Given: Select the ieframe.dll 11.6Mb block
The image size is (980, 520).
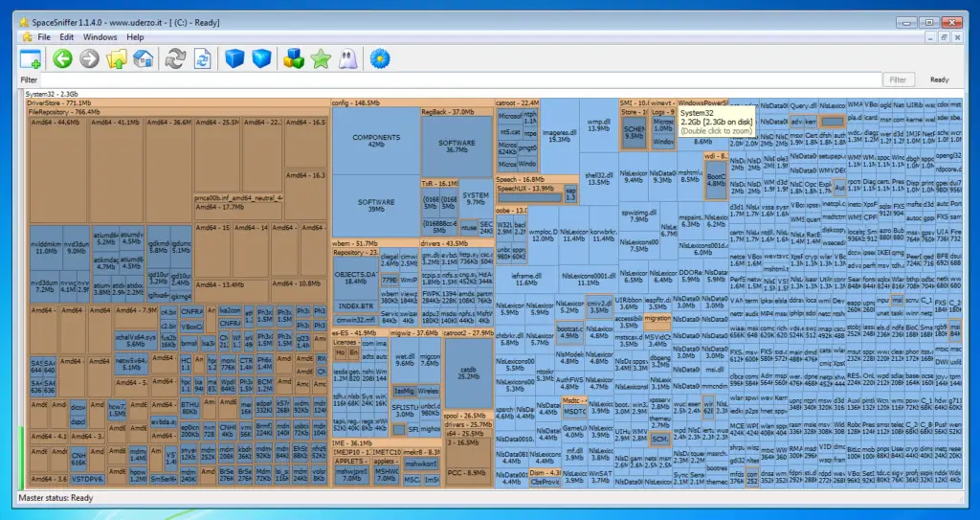Looking at the screenshot, I should (x=527, y=279).
